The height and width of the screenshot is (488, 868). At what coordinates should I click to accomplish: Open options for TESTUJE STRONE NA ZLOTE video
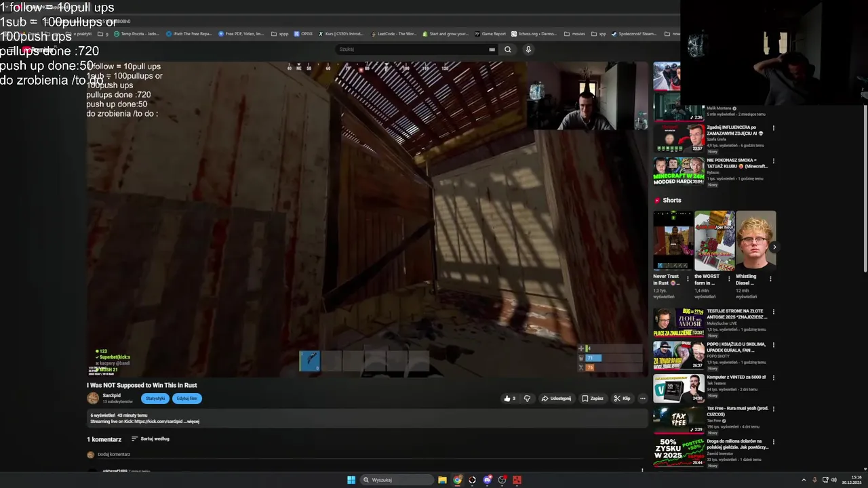click(773, 312)
